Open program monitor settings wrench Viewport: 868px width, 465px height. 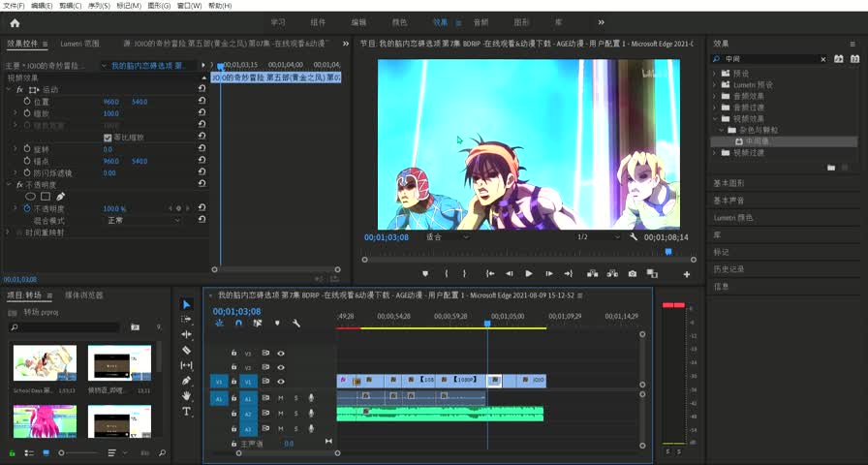coord(634,237)
